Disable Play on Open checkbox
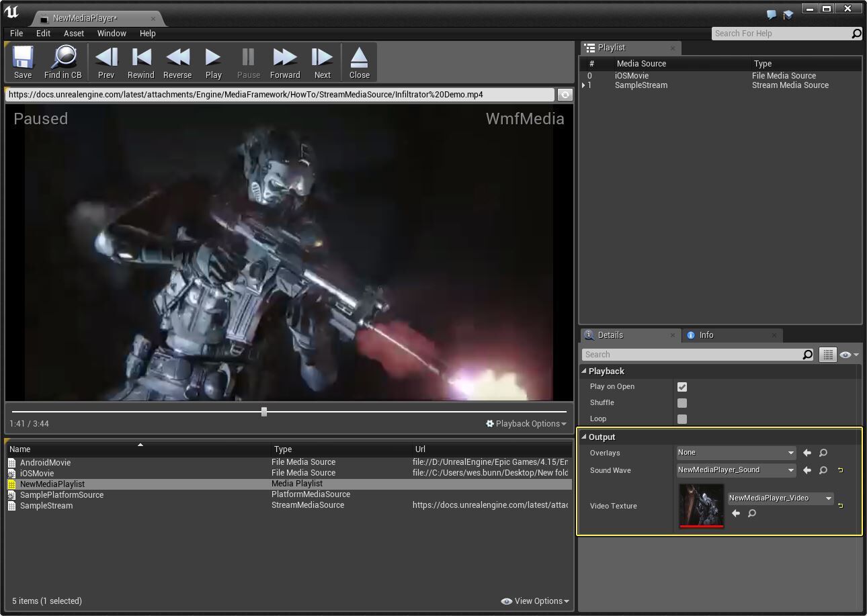Image resolution: width=867 pixels, height=616 pixels. (x=682, y=387)
